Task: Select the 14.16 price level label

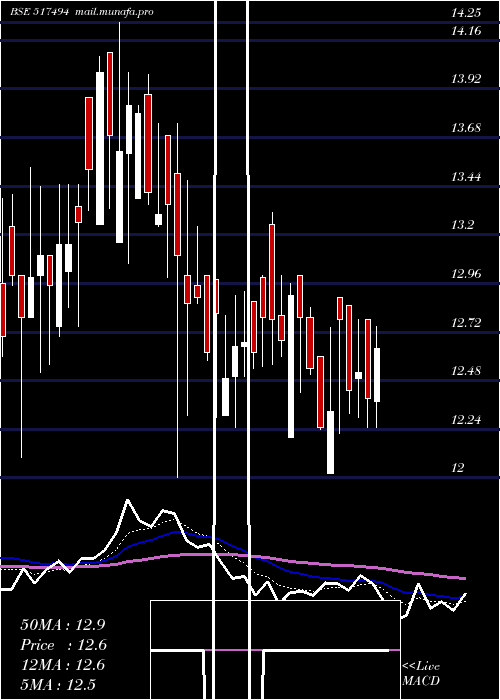Action: point(466,31)
